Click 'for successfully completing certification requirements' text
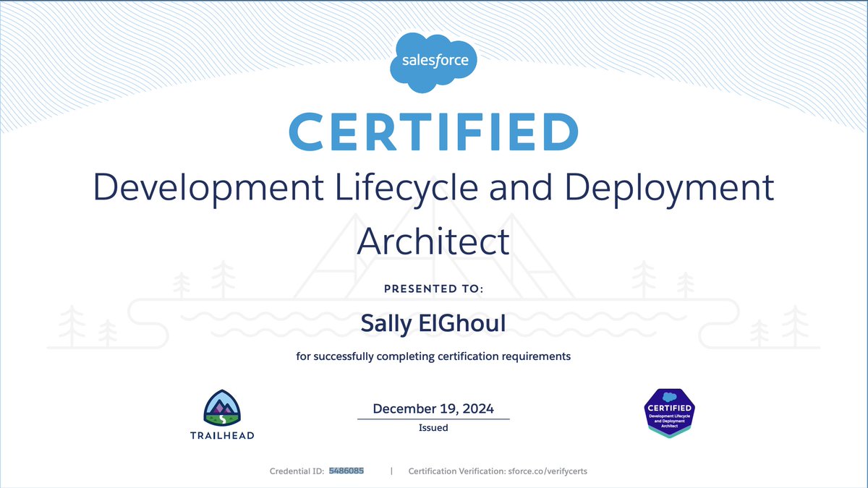The height and width of the screenshot is (488, 868). point(433,356)
